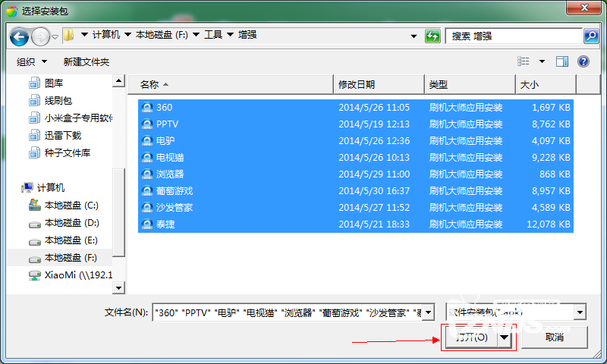Click the 搜索 增强 search field

(x=514, y=36)
